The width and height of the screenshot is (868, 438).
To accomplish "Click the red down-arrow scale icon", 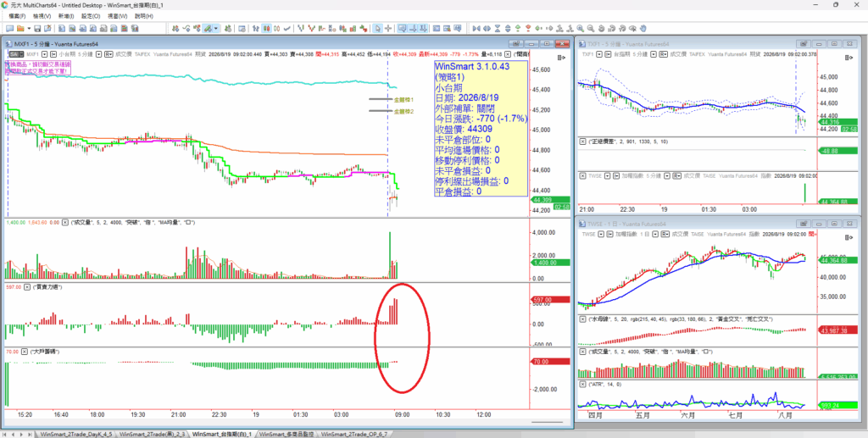I will [528, 28].
